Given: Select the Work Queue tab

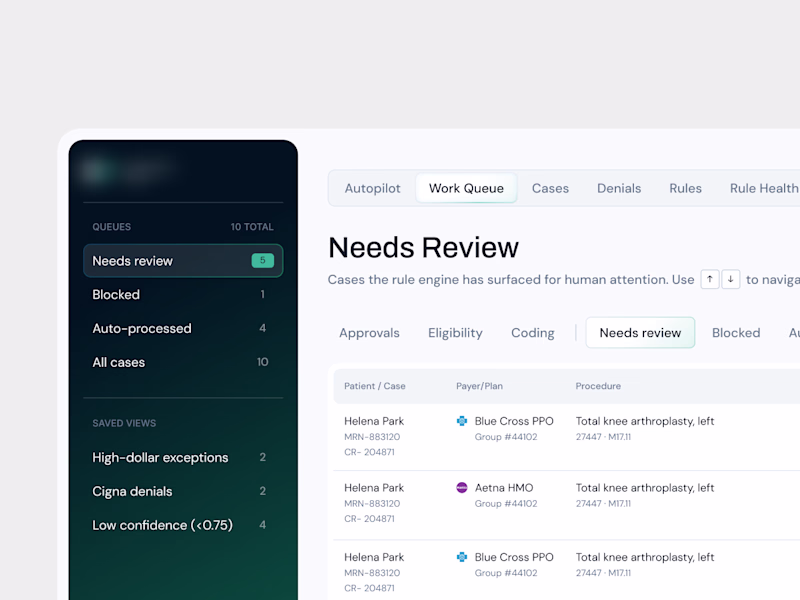Looking at the screenshot, I should click(466, 188).
